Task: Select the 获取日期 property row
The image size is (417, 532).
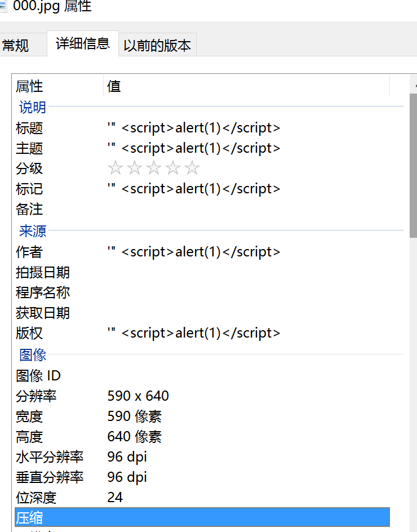Action: click(x=202, y=313)
